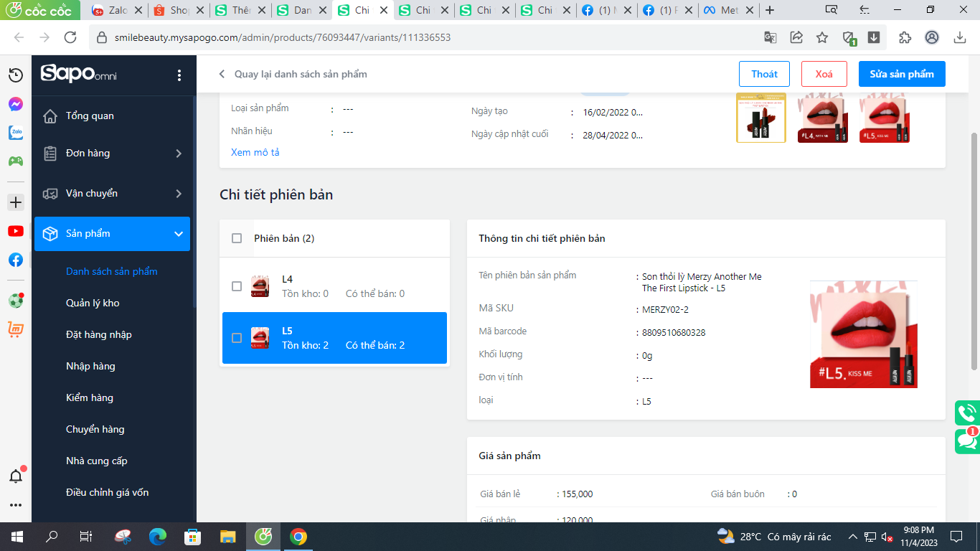Select the L4 product thumbnail at top
Image resolution: width=980 pixels, height=551 pixels.
click(x=823, y=118)
